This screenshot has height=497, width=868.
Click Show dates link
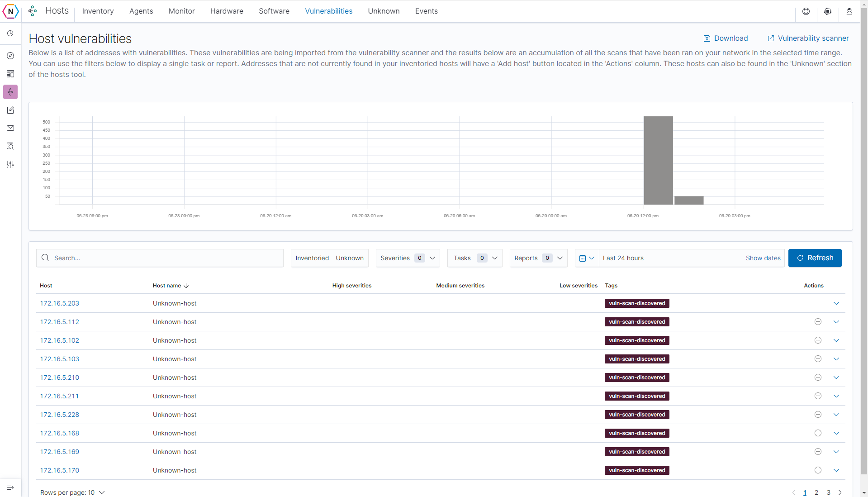pyautogui.click(x=763, y=258)
